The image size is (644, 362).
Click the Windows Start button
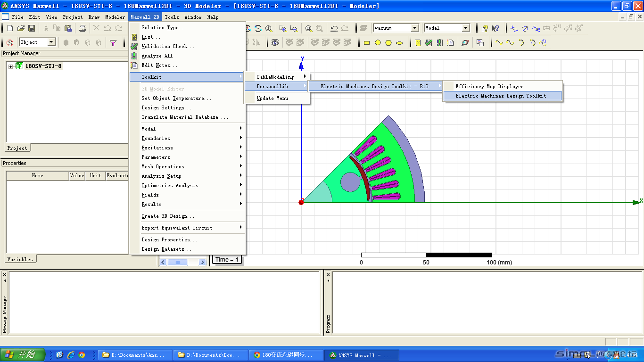tap(23, 355)
